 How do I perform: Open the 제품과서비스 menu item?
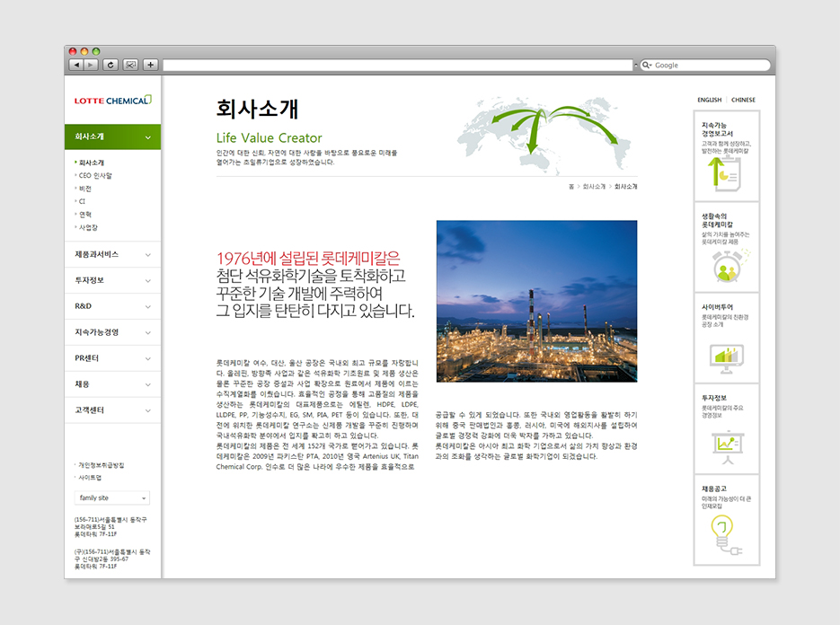[x=112, y=254]
